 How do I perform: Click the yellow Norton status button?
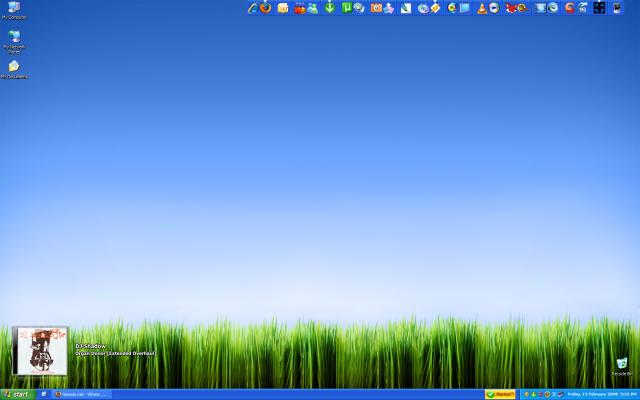(500, 394)
